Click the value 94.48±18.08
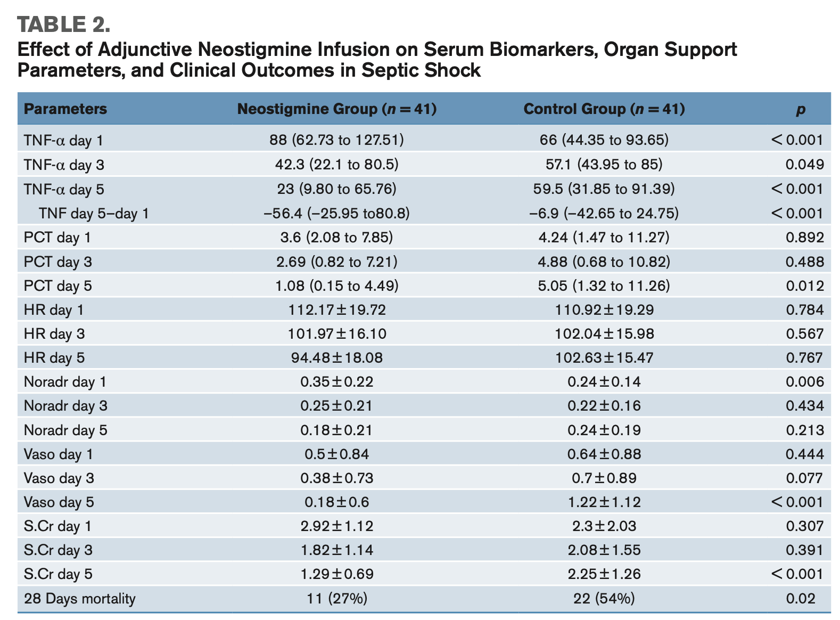 [336, 357]
